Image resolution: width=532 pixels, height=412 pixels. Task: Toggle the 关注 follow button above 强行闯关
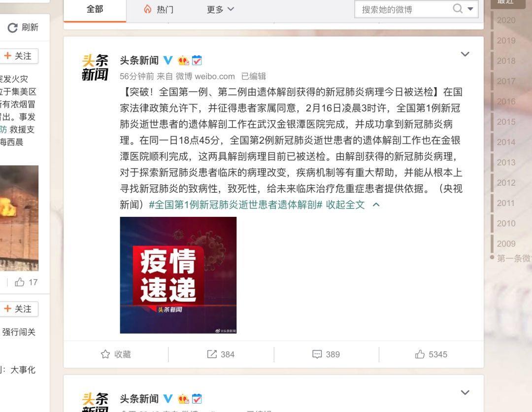[x=19, y=309]
